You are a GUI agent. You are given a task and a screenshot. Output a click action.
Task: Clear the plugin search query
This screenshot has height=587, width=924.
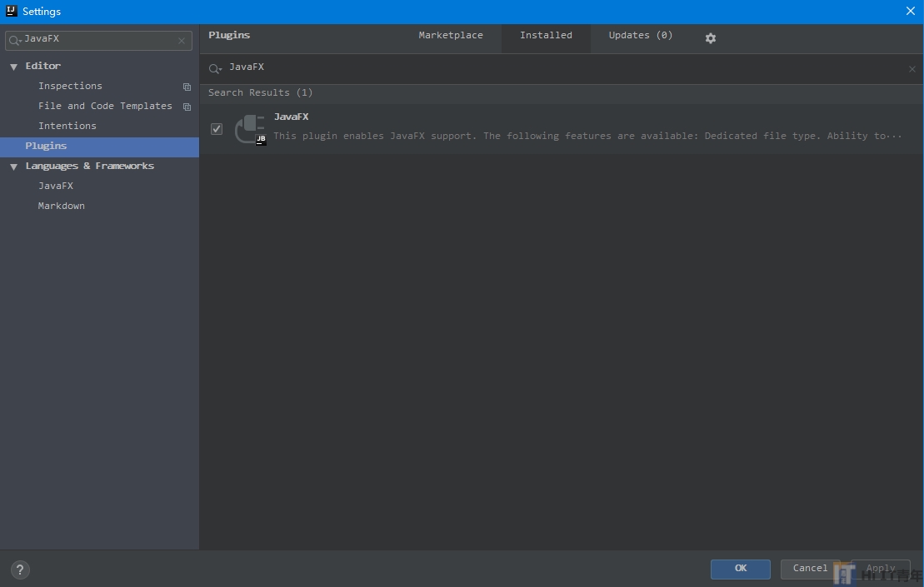click(x=912, y=69)
